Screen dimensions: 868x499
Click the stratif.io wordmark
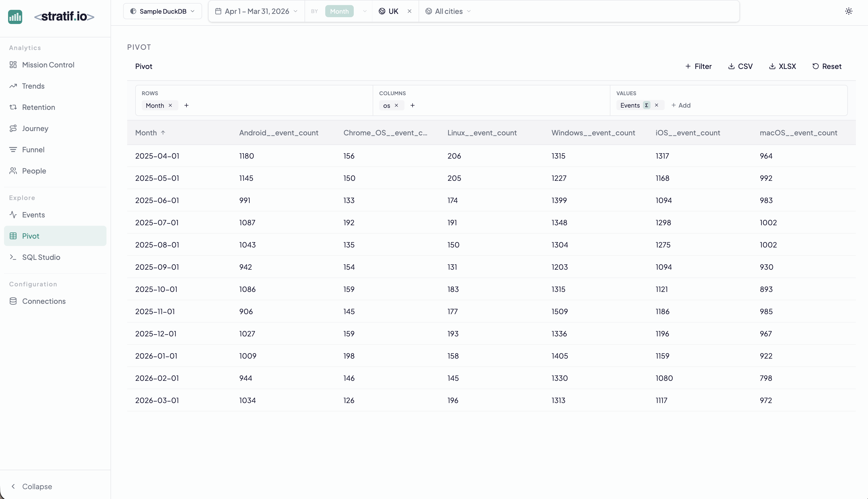click(64, 16)
